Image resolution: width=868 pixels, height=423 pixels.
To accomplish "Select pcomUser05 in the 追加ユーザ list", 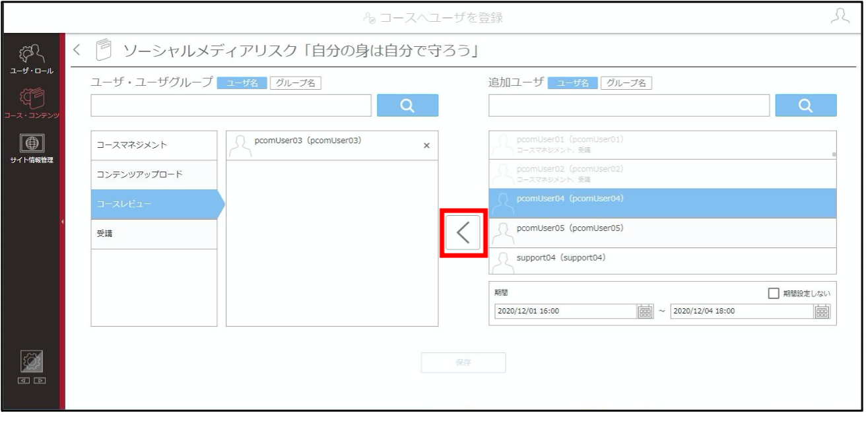I will coord(662,233).
